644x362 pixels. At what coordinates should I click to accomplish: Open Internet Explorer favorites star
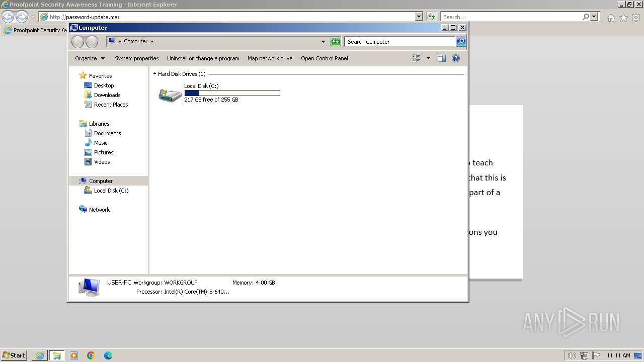pos(623,18)
